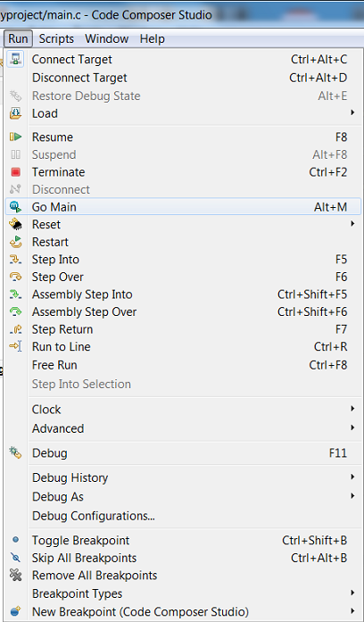Open the Window menu

[107, 39]
